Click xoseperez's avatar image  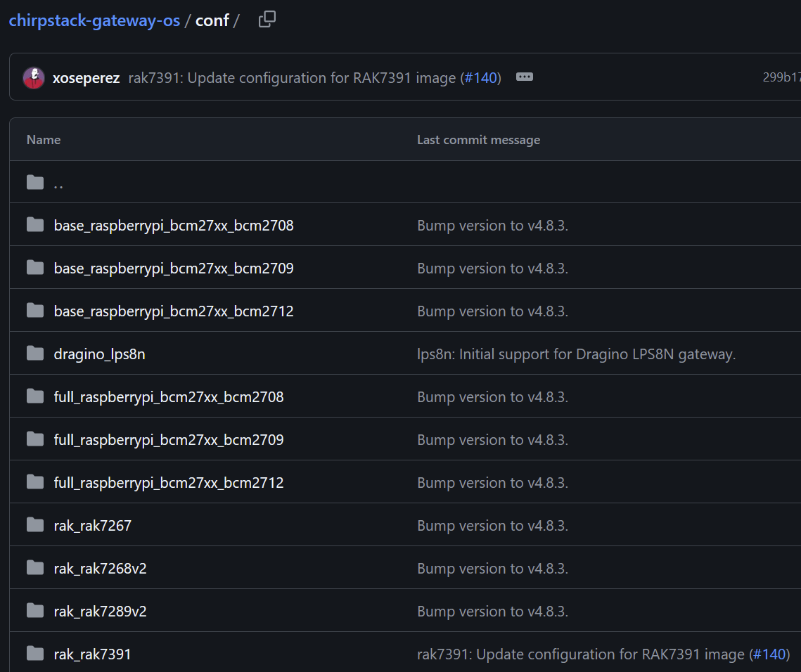pos(34,77)
